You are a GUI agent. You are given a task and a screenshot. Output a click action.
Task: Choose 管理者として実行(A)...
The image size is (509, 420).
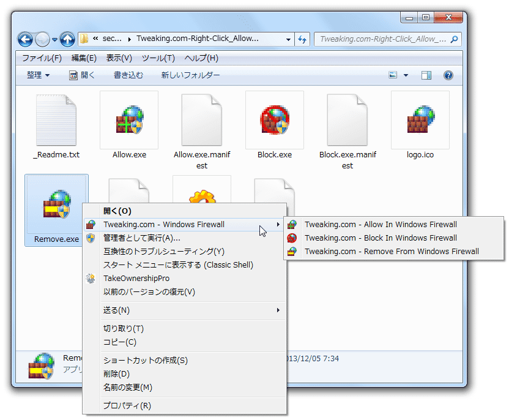click(x=184, y=238)
